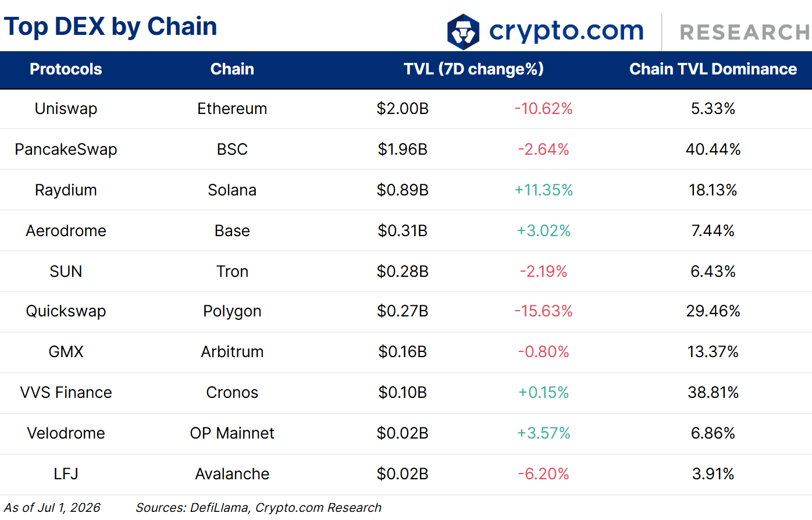Click the $2.00B TVL value
This screenshot has width=812, height=520.
point(403,109)
